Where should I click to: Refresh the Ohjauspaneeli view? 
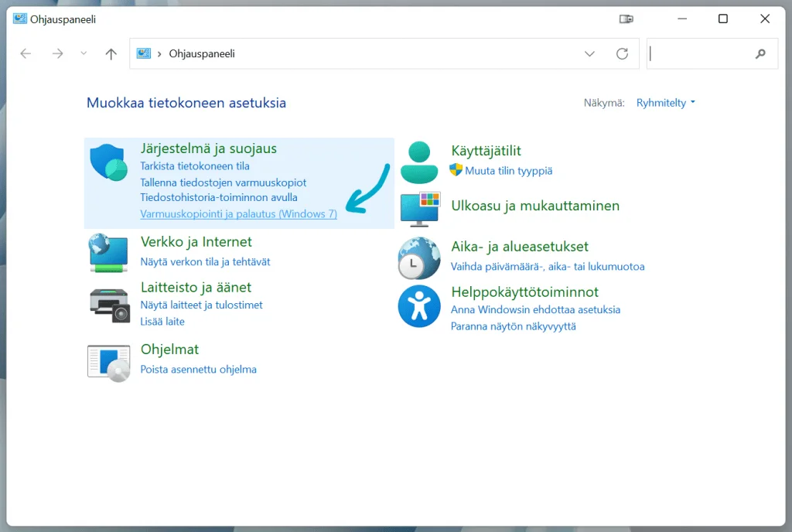tap(623, 53)
